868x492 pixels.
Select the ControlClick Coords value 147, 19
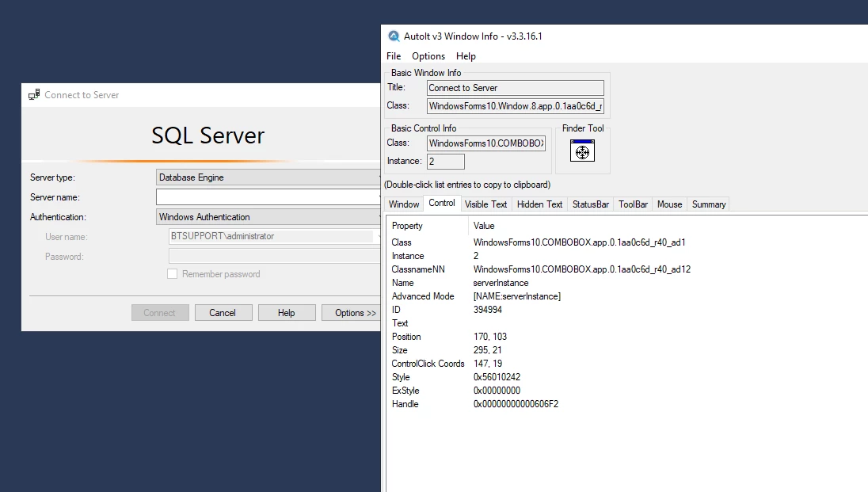[488, 364]
